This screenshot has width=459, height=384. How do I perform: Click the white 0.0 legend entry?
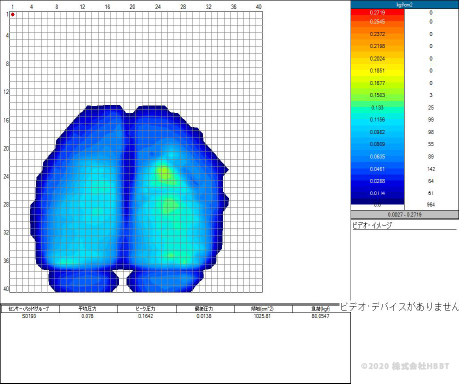(377, 205)
